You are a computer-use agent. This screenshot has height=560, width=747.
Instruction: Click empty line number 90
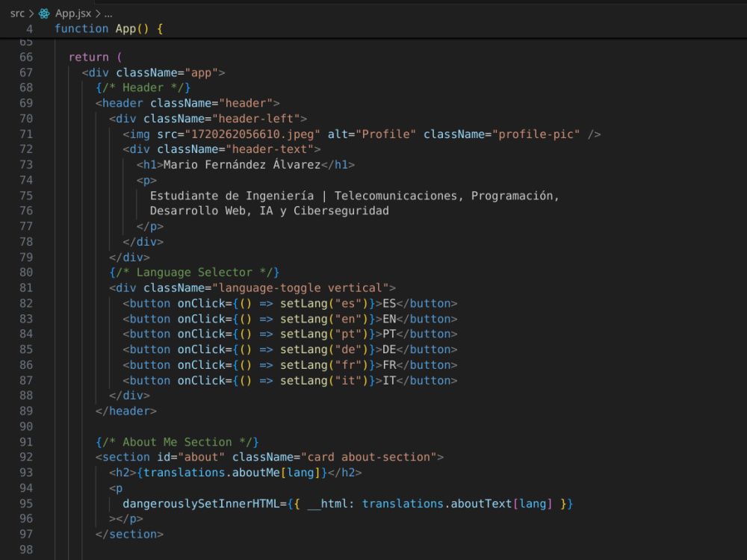click(26, 426)
